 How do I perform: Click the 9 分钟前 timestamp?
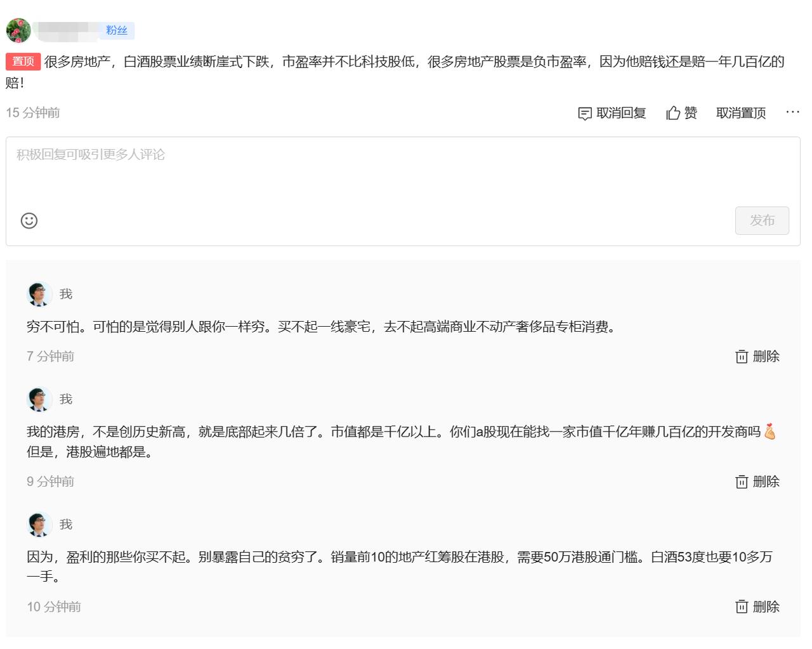tap(51, 482)
